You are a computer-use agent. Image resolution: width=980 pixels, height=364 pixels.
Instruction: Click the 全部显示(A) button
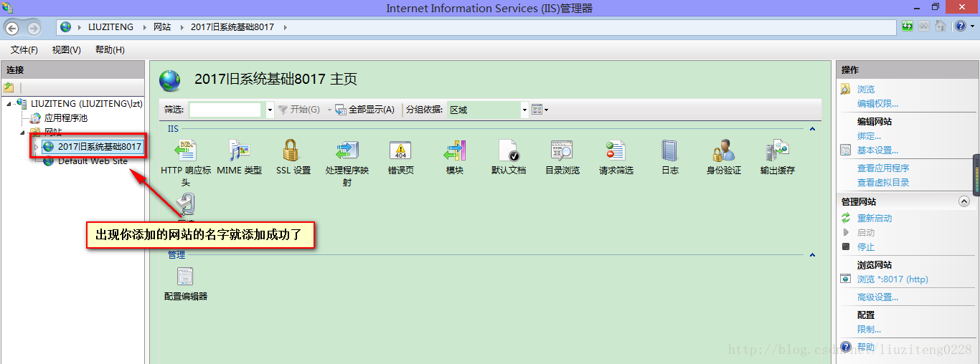coord(365,110)
